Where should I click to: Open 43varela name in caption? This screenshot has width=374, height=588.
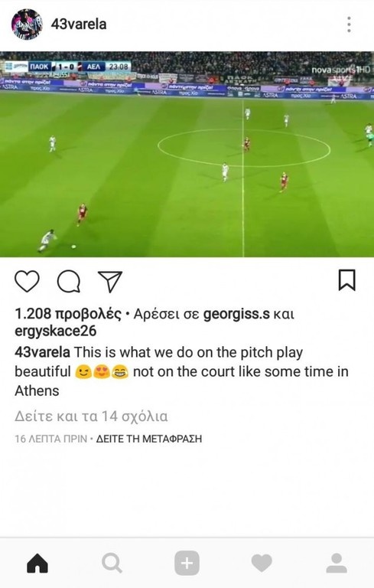point(42,352)
